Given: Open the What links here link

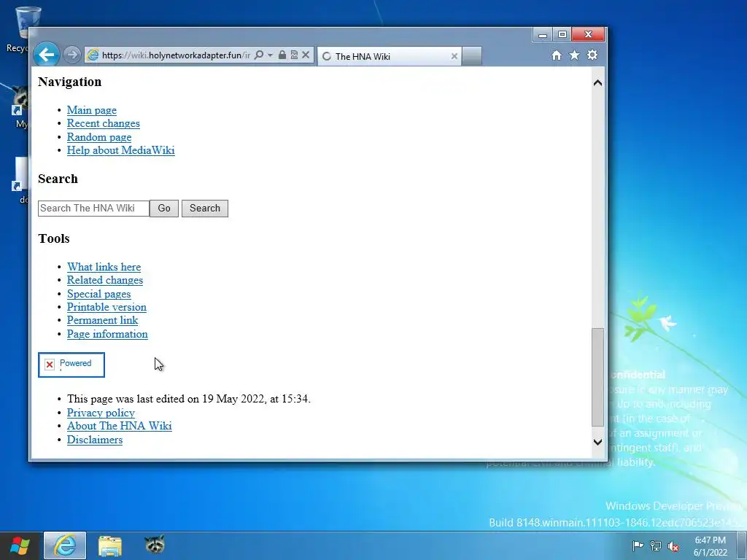Looking at the screenshot, I should [104, 267].
